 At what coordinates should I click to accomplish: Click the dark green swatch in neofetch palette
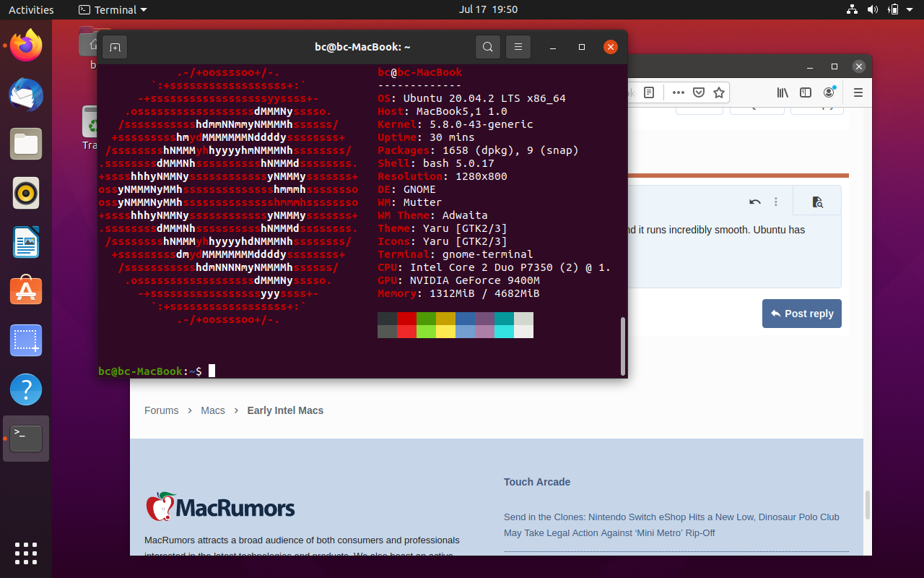coord(426,319)
